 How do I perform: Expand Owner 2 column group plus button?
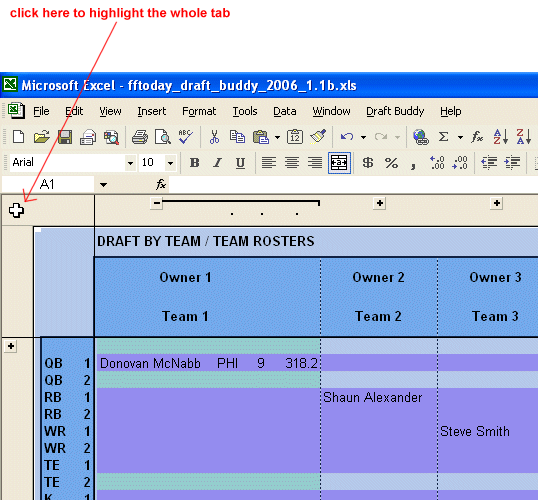point(379,203)
